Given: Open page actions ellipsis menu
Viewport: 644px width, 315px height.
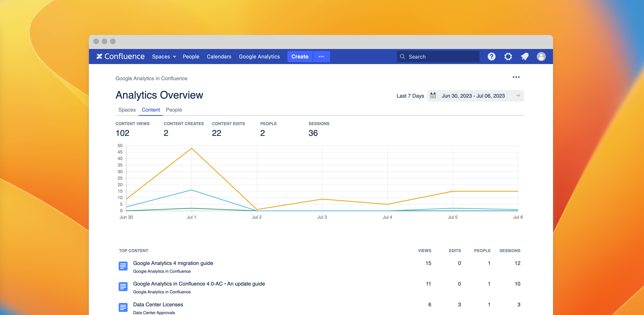Looking at the screenshot, I should coord(516,77).
